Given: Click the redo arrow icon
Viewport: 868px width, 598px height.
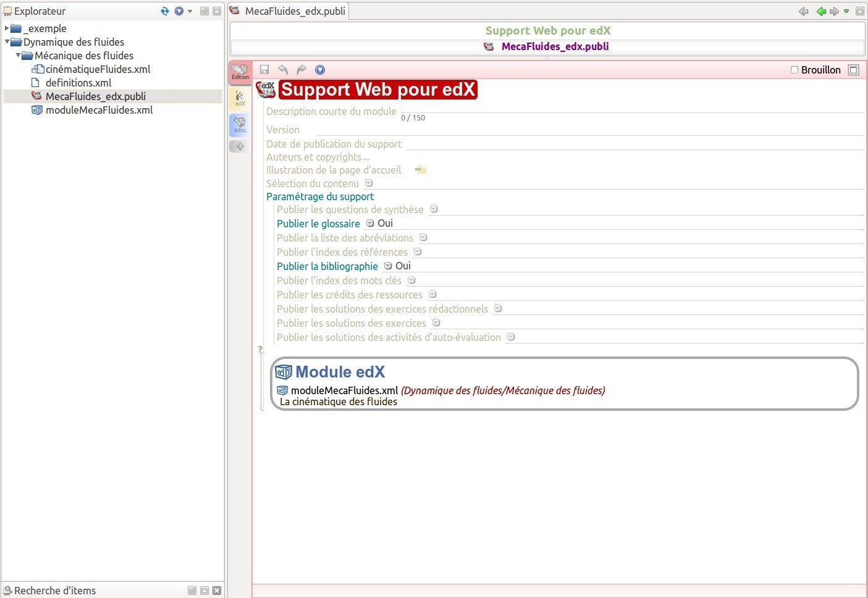Looking at the screenshot, I should [301, 70].
